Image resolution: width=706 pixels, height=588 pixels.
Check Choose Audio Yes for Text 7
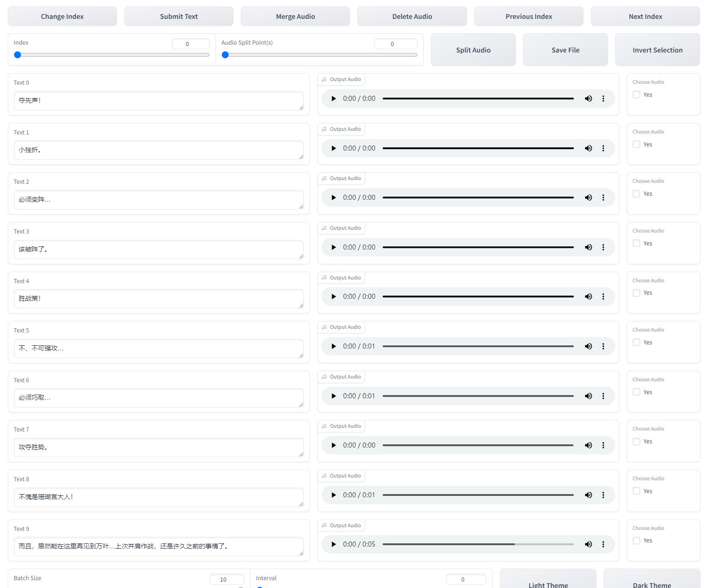click(x=636, y=442)
